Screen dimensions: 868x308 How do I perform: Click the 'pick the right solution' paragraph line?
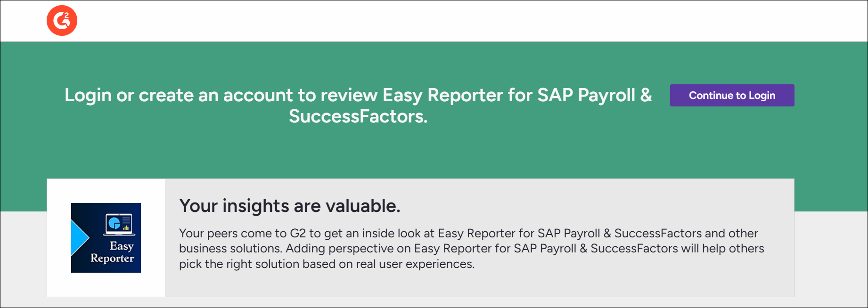[x=327, y=264]
